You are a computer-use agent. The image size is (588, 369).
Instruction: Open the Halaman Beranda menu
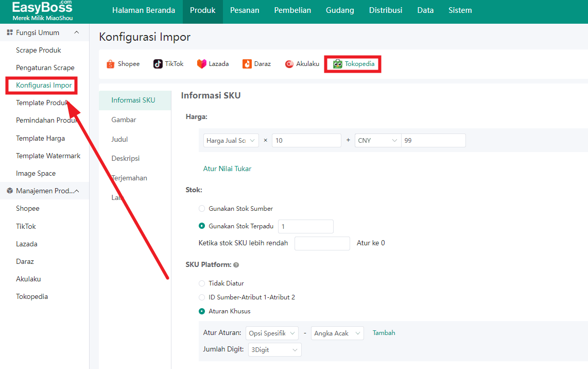144,10
